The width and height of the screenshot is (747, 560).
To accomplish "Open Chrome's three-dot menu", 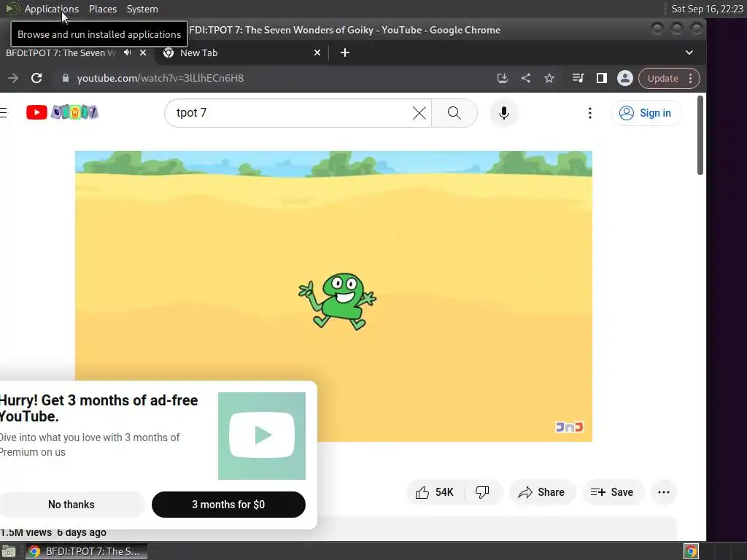I will coord(690,79).
